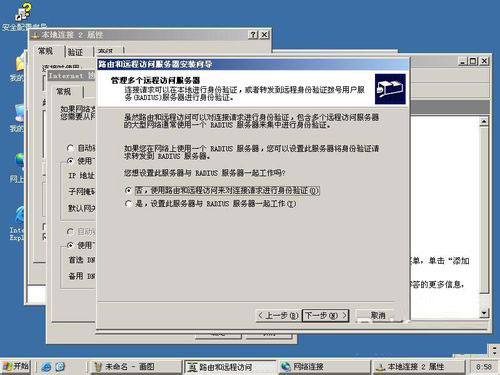This screenshot has width=500, height=375.
Task: Click 取消 button in the wizard
Action: pos(378,315)
